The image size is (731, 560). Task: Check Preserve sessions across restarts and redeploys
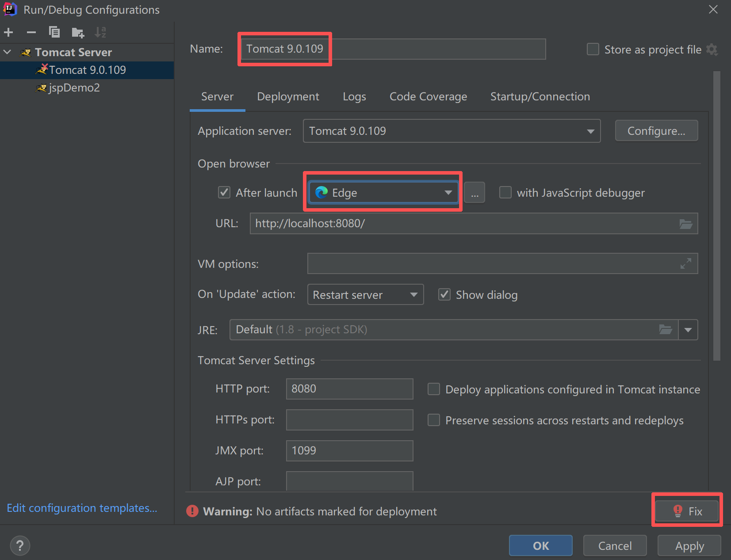click(x=434, y=420)
